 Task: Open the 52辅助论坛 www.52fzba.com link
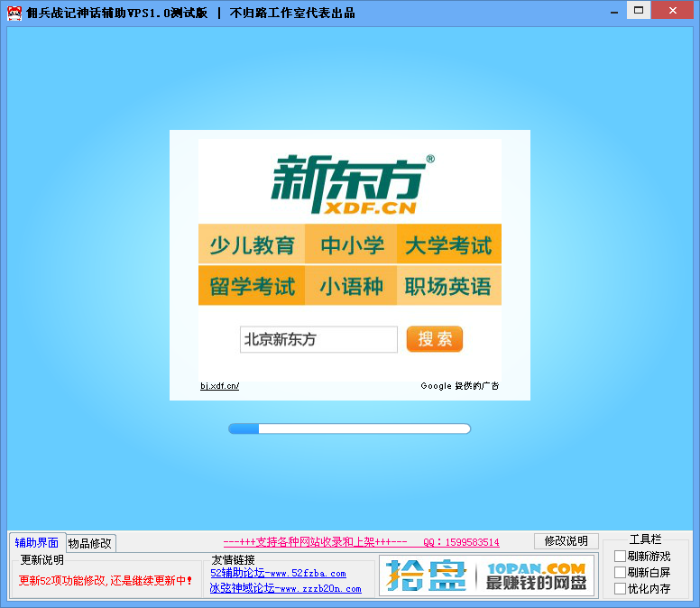pos(278,573)
